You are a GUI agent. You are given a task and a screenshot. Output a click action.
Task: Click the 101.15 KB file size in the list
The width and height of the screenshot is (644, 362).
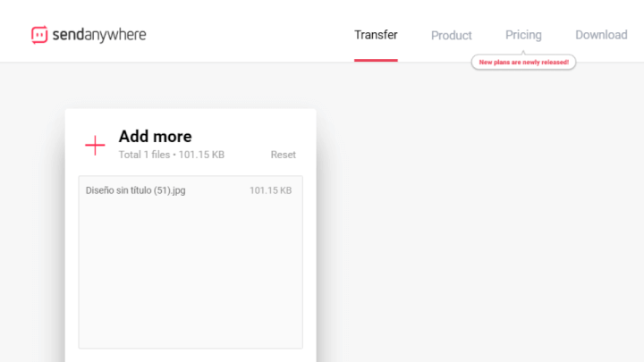click(x=271, y=190)
